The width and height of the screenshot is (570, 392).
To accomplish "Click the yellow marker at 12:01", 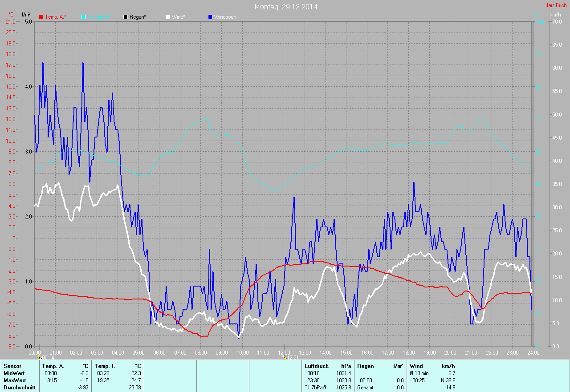I will pyautogui.click(x=284, y=357).
